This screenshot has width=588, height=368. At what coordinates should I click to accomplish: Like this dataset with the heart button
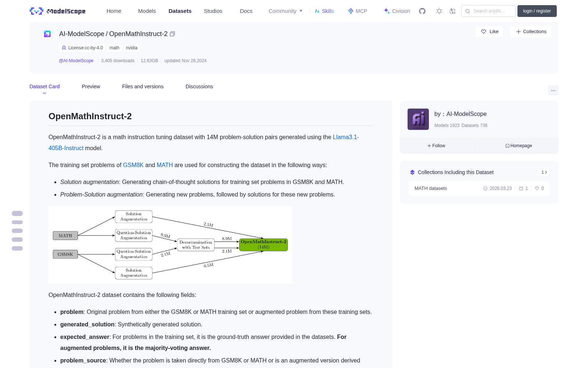point(490,32)
